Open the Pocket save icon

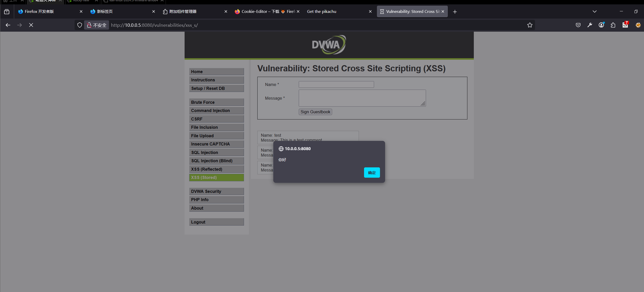click(578, 25)
